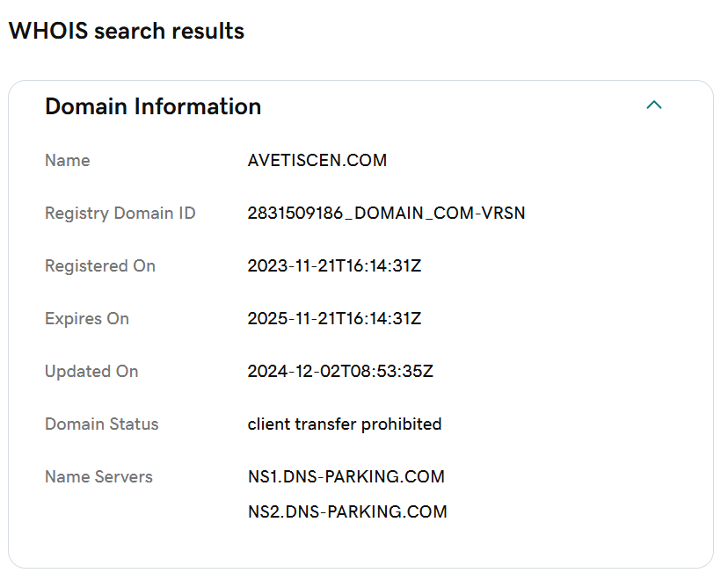
Task: Click the Registered On label
Action: 100,266
